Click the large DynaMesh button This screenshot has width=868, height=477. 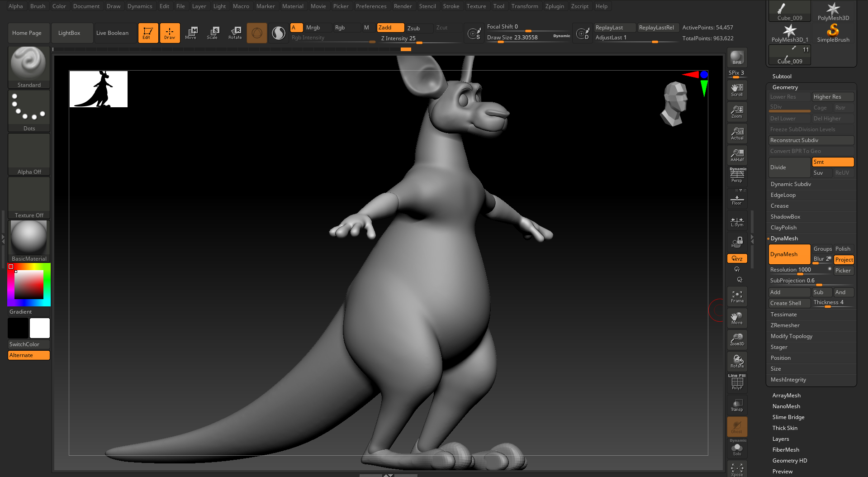point(789,254)
